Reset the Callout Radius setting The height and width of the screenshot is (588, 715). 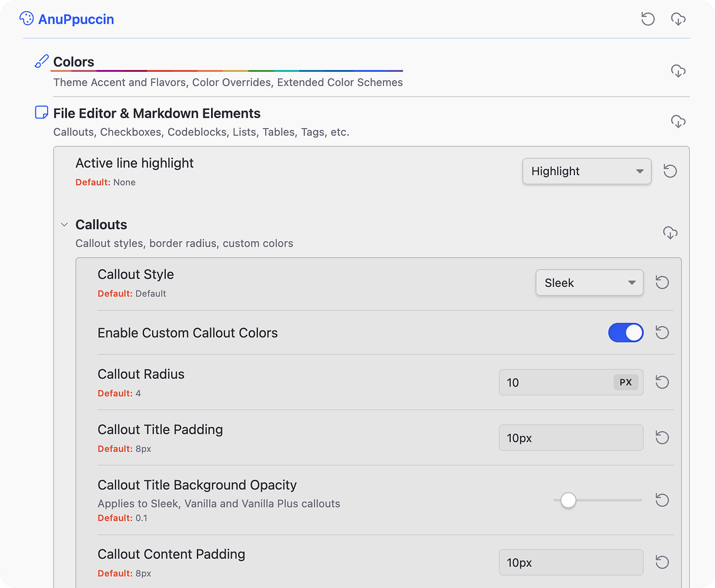tap(662, 382)
